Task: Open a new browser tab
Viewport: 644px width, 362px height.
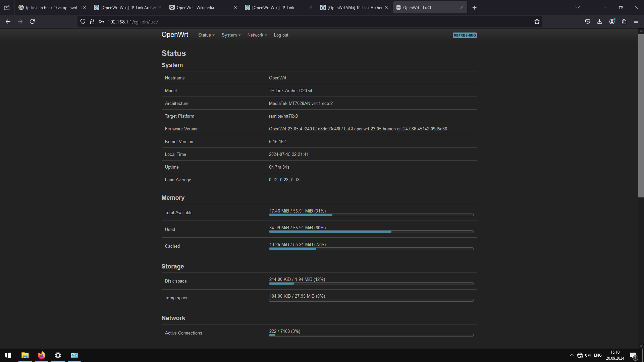Action: click(474, 7)
